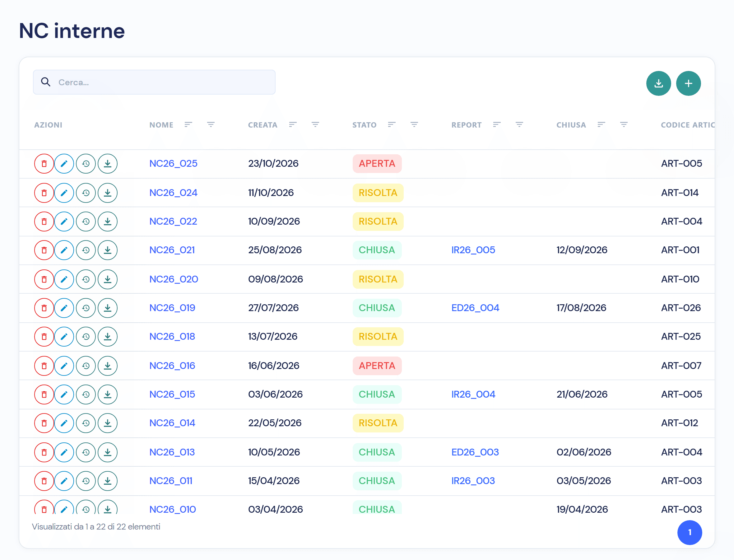The height and width of the screenshot is (560, 734).
Task: Open filter for Chiusa column
Action: 624,125
